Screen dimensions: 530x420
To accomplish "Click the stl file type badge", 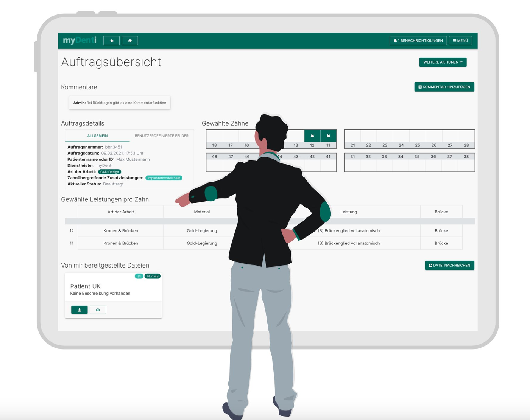I will coord(139,276).
